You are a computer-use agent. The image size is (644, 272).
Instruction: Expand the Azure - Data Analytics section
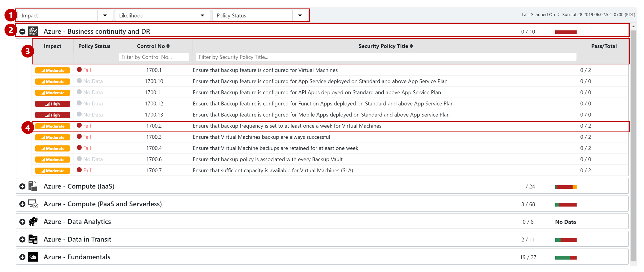pos(23,222)
